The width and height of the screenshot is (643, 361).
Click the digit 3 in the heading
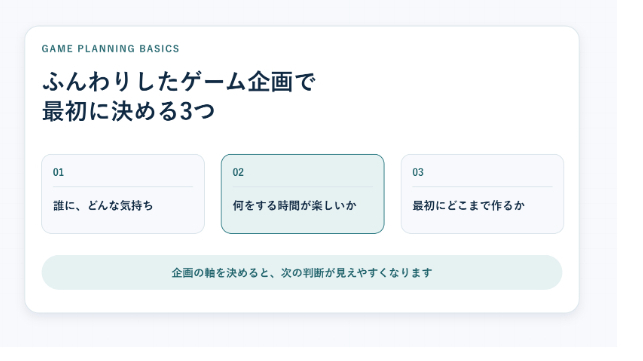[187, 112]
